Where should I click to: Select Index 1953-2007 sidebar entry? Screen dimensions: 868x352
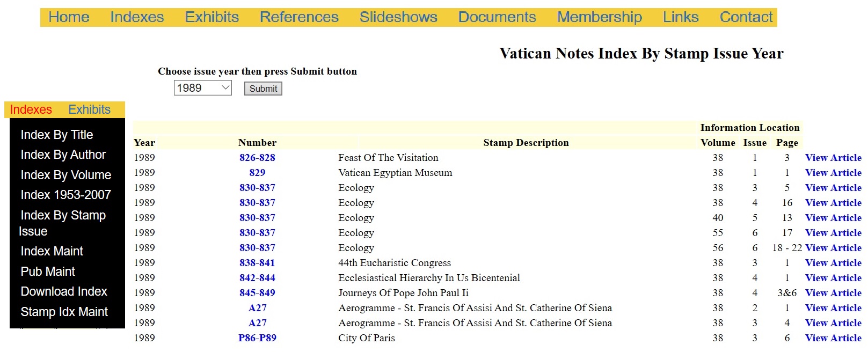pyautogui.click(x=65, y=195)
